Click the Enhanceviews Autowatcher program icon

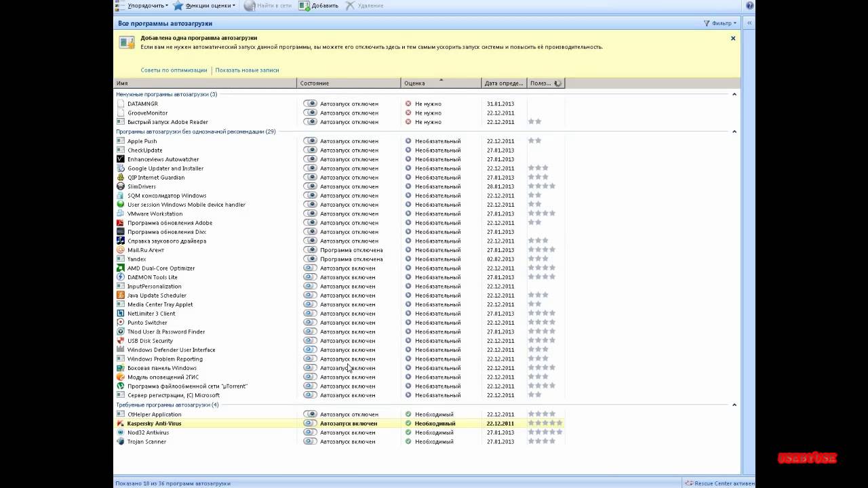tap(121, 159)
